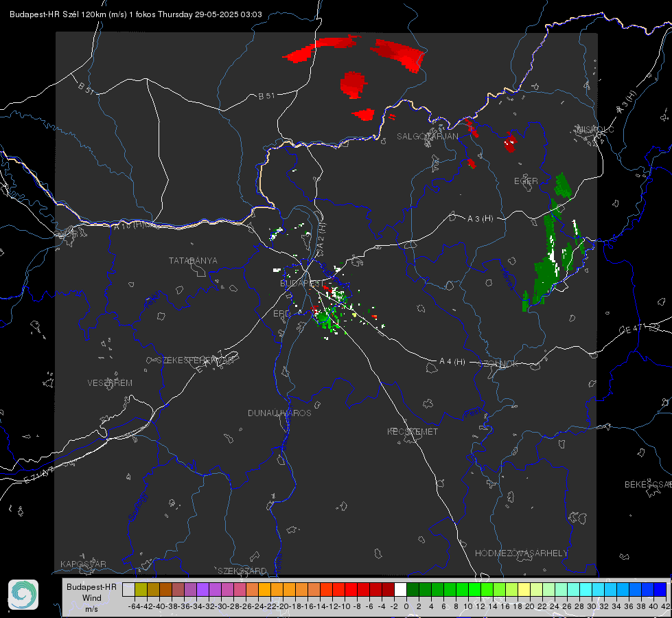Click the BÉKÉSCSABA city label
Screen dimensions: 672x618
[x=648, y=484]
